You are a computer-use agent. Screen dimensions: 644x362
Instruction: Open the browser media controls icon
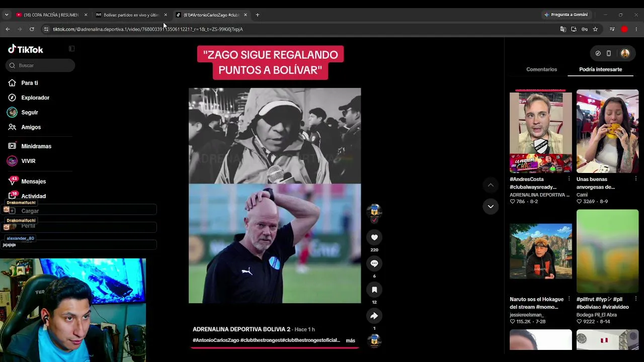pyautogui.click(x=612, y=29)
